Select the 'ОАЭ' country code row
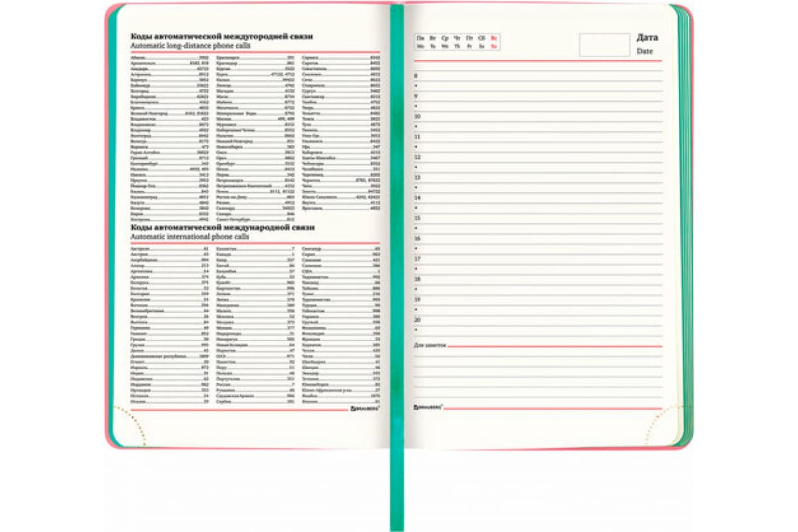798x532 pixels. (255, 356)
